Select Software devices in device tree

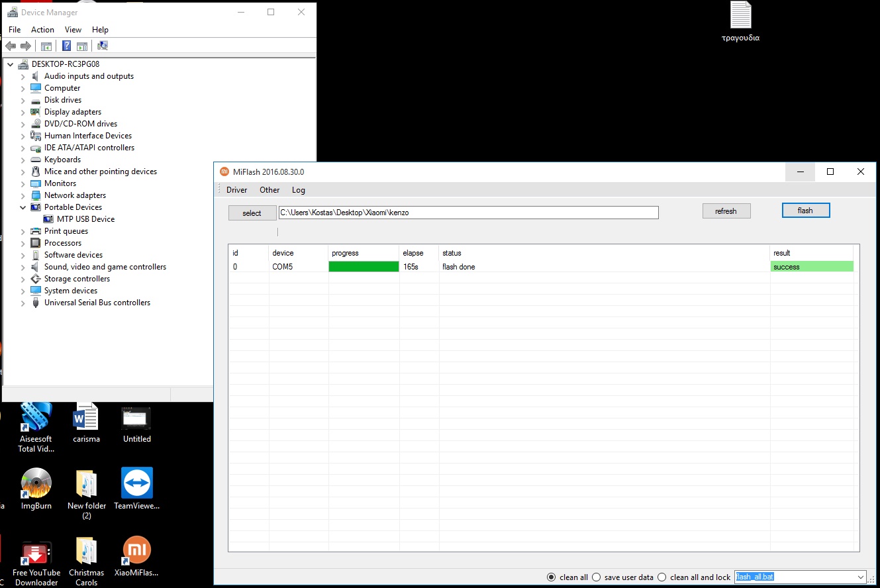(x=73, y=255)
